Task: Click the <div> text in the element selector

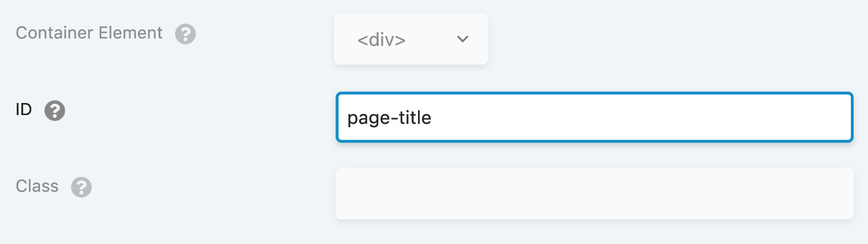Action: pyautogui.click(x=381, y=40)
